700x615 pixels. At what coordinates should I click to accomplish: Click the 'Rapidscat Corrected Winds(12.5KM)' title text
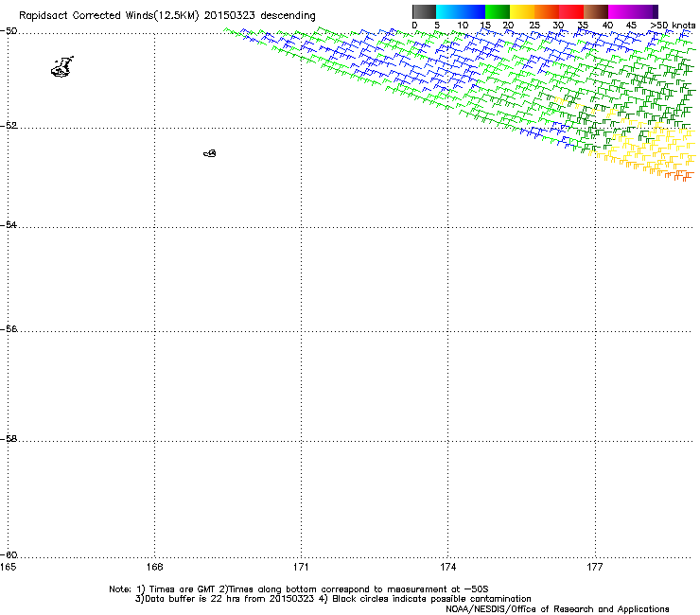coord(109,16)
